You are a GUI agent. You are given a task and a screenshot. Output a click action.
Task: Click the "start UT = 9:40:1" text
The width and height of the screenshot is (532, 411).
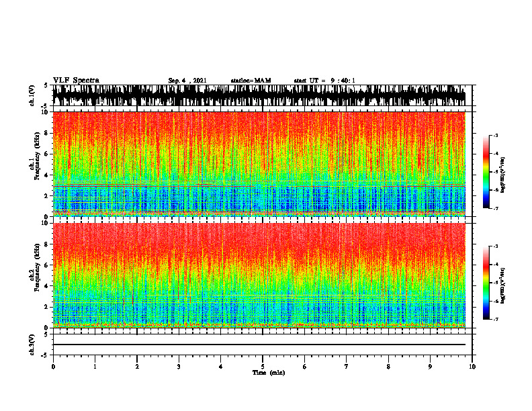pos(324,81)
